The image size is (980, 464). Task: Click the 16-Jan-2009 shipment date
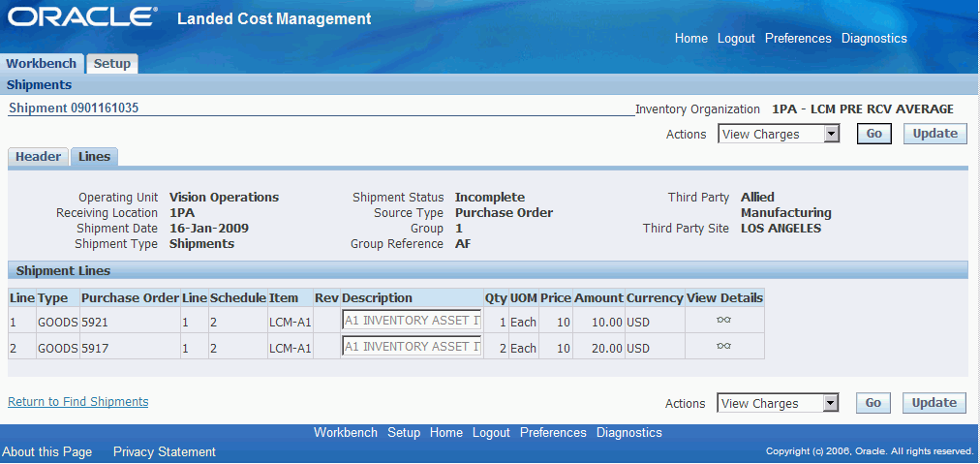click(209, 229)
